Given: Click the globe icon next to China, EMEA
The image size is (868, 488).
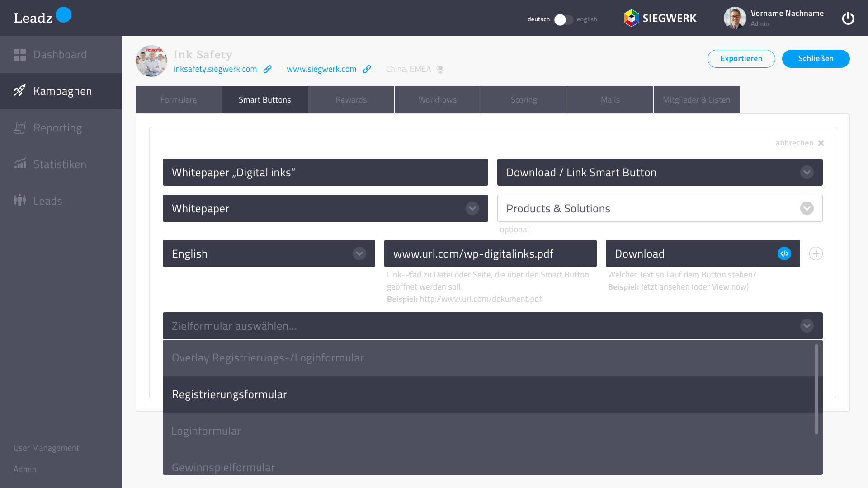Looking at the screenshot, I should (x=440, y=69).
